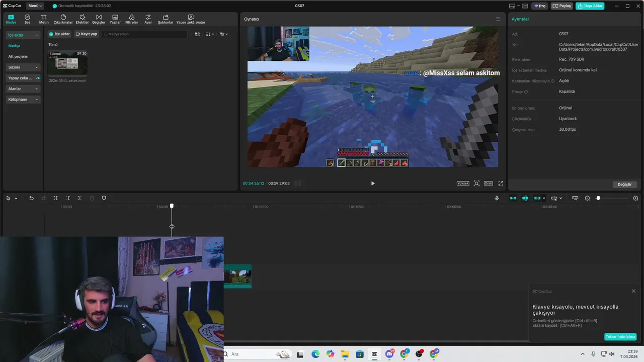Select the Medya tab icon
The width and height of the screenshot is (644, 362).
pyautogui.click(x=11, y=19)
